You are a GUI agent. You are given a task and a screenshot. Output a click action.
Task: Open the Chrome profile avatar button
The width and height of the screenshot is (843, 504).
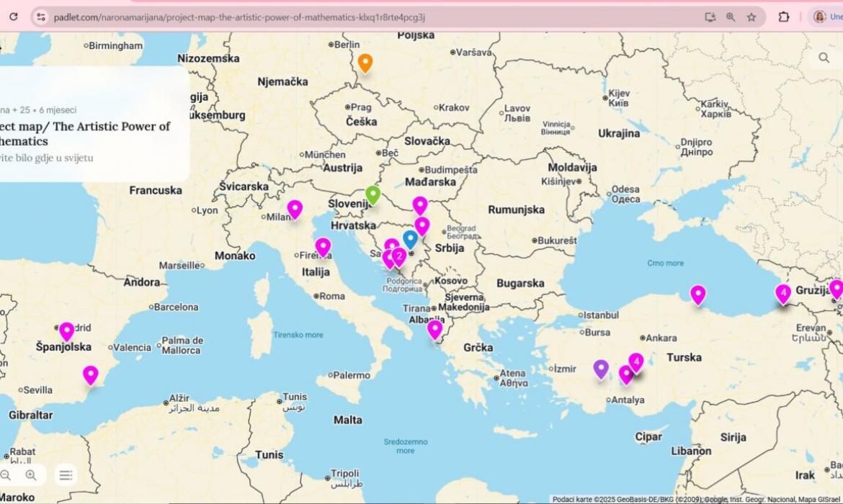point(820,17)
